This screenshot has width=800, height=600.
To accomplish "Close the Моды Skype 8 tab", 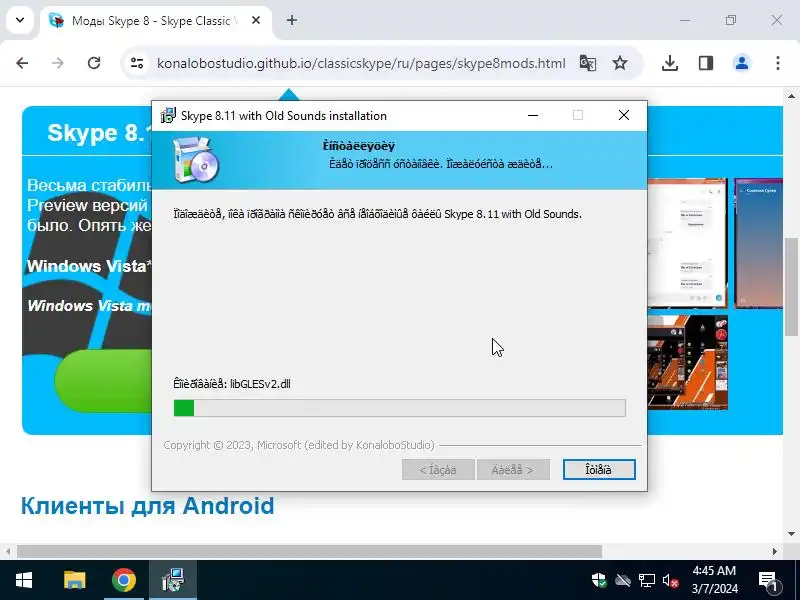I will click(x=256, y=20).
